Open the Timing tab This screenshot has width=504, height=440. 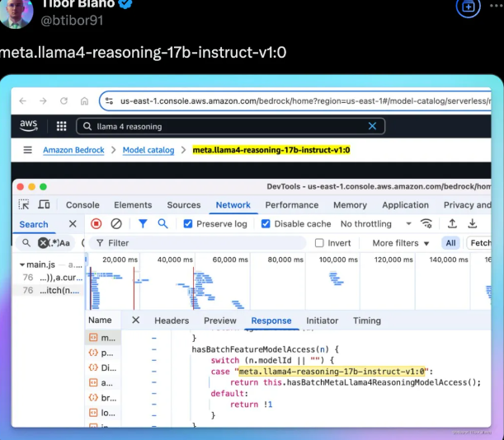(367, 321)
